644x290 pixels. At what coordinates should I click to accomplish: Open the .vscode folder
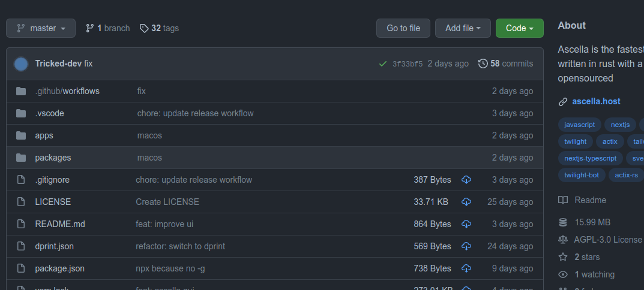tap(50, 113)
